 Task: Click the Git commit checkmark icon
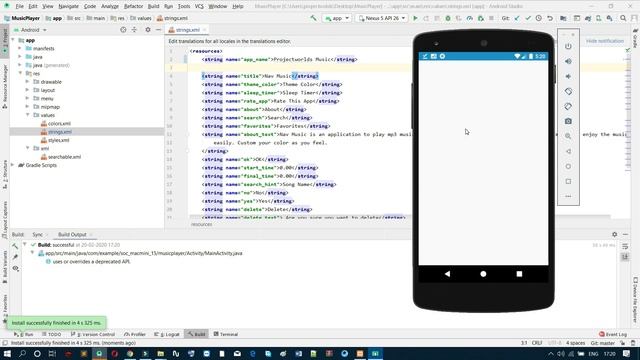click(528, 18)
